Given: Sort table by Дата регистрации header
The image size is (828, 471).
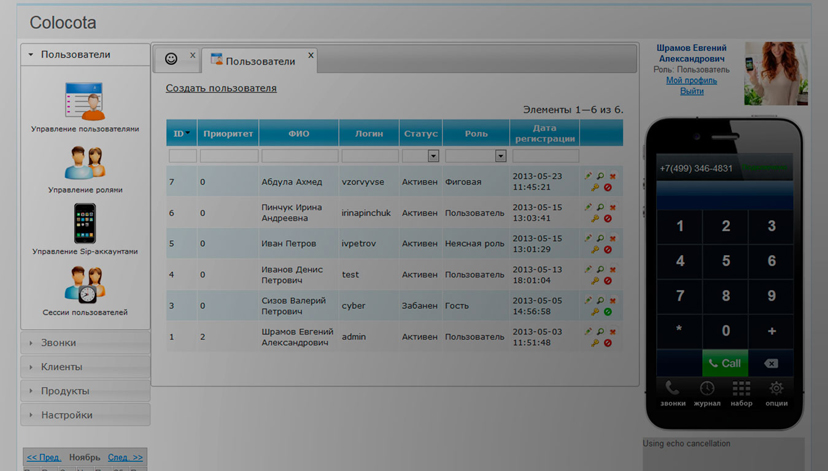Looking at the screenshot, I should tap(544, 134).
